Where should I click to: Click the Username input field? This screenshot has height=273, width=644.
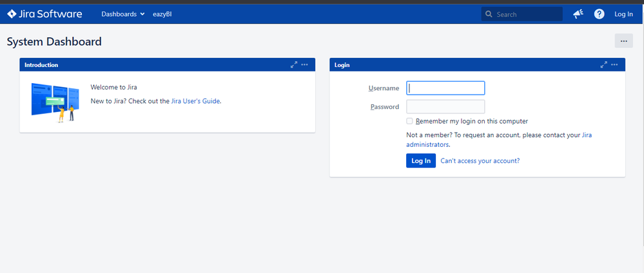tap(445, 88)
